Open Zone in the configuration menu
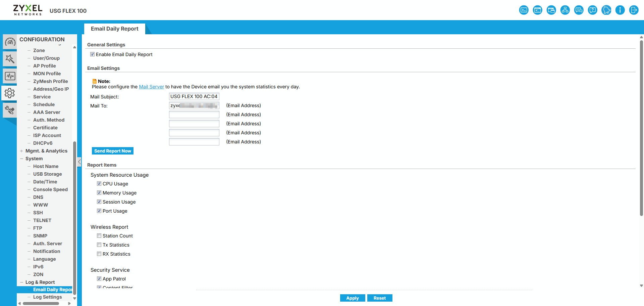Image resolution: width=644 pixels, height=306 pixels. (39, 50)
